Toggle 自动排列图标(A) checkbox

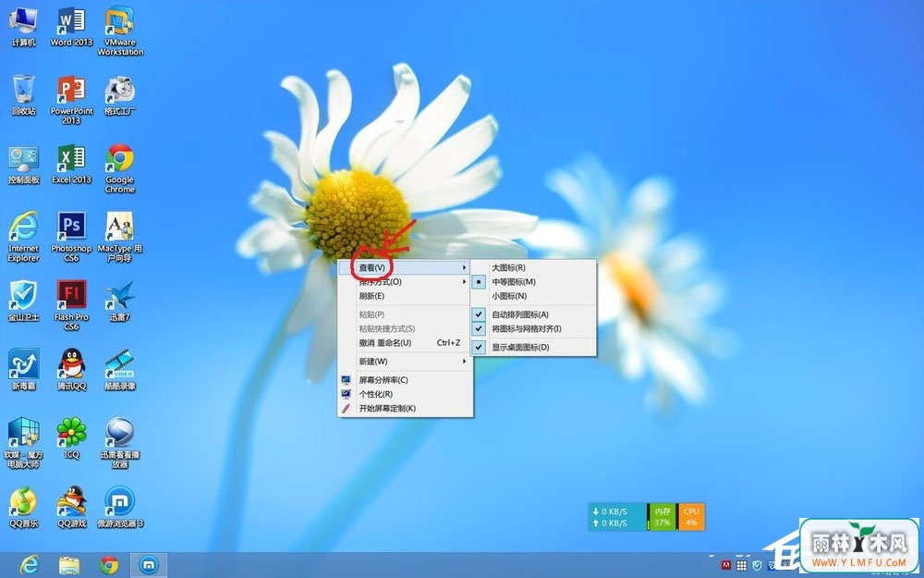pos(534,314)
